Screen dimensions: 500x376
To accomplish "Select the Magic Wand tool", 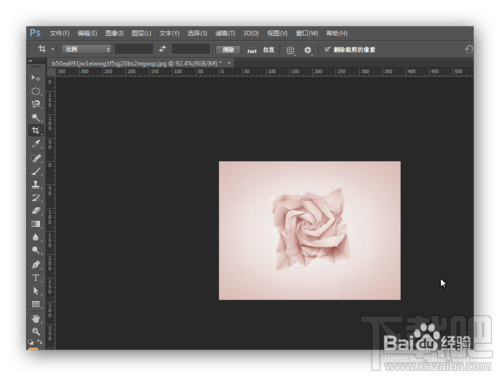I will tap(36, 117).
